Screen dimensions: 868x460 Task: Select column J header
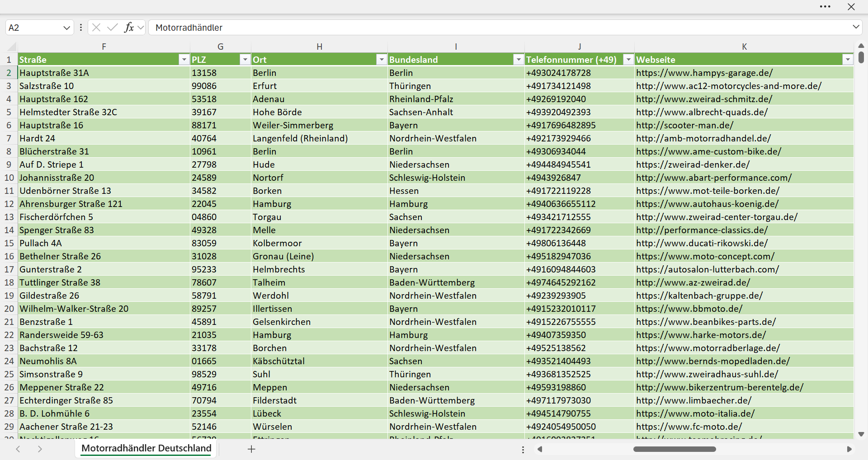click(580, 47)
